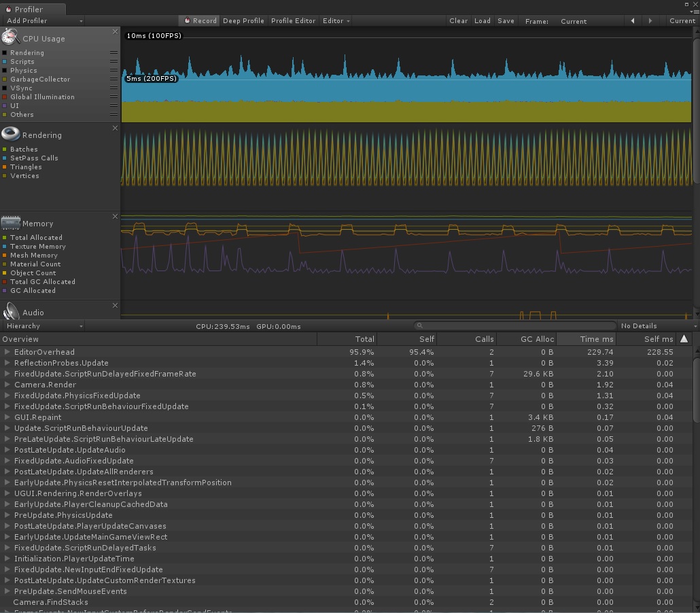Expand the EditorOverhead row
700x613 pixels.
click(x=7, y=352)
